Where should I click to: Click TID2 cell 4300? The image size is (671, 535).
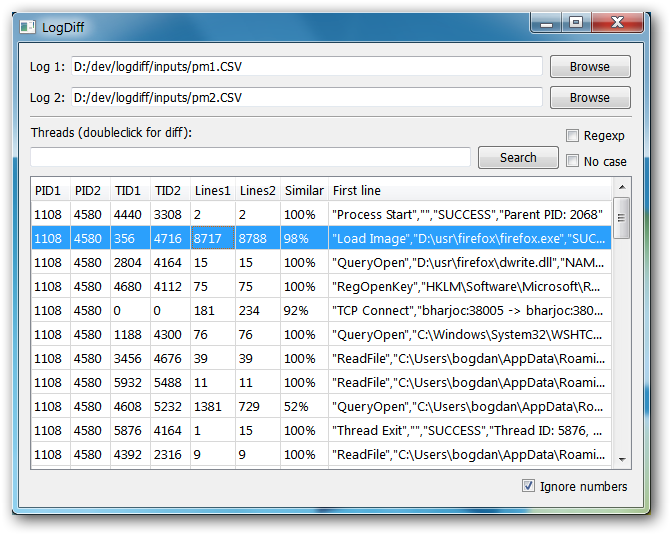point(170,334)
